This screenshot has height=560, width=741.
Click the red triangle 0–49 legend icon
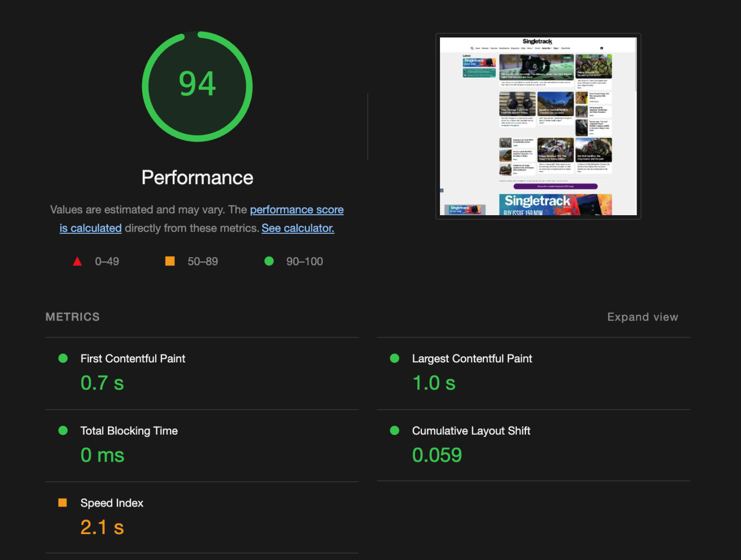(x=77, y=261)
